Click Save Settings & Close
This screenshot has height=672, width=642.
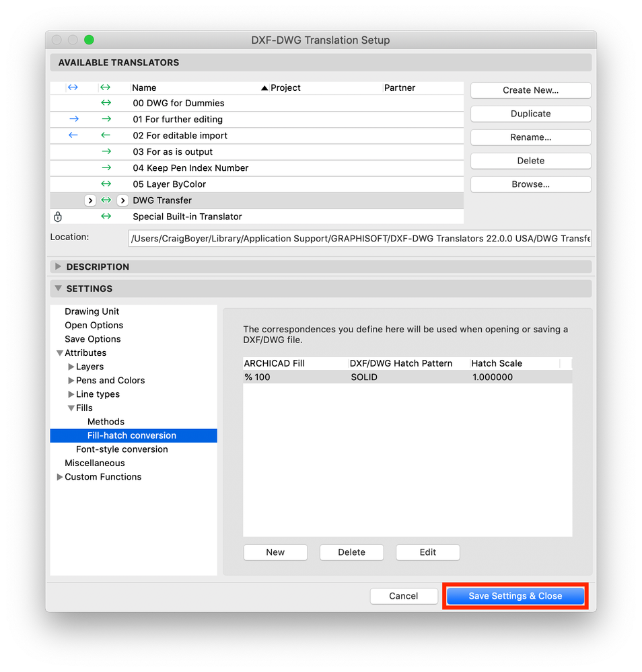click(x=515, y=596)
